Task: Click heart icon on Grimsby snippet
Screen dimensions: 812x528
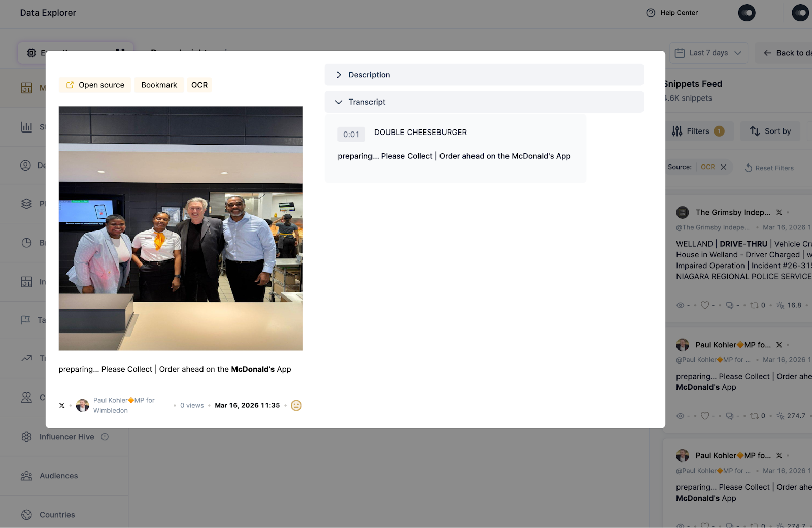Action: pos(705,305)
